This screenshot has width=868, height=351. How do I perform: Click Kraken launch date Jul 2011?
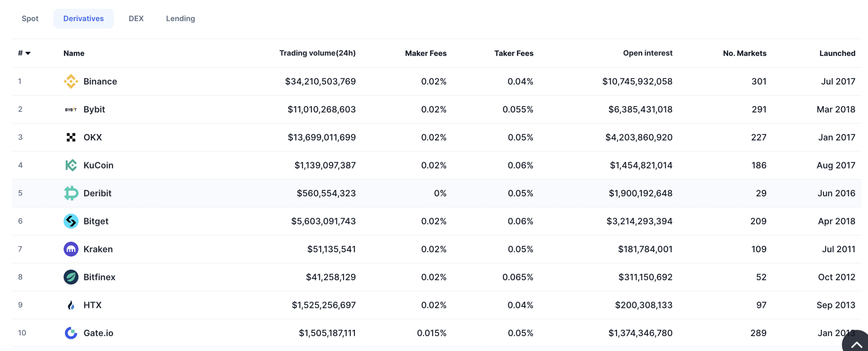pyautogui.click(x=839, y=249)
